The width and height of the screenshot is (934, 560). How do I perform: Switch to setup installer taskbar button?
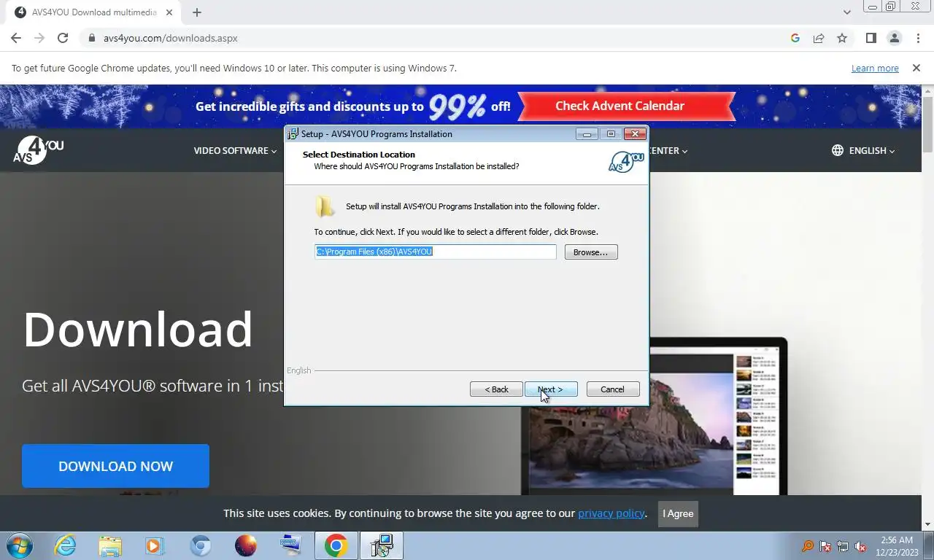tap(381, 545)
